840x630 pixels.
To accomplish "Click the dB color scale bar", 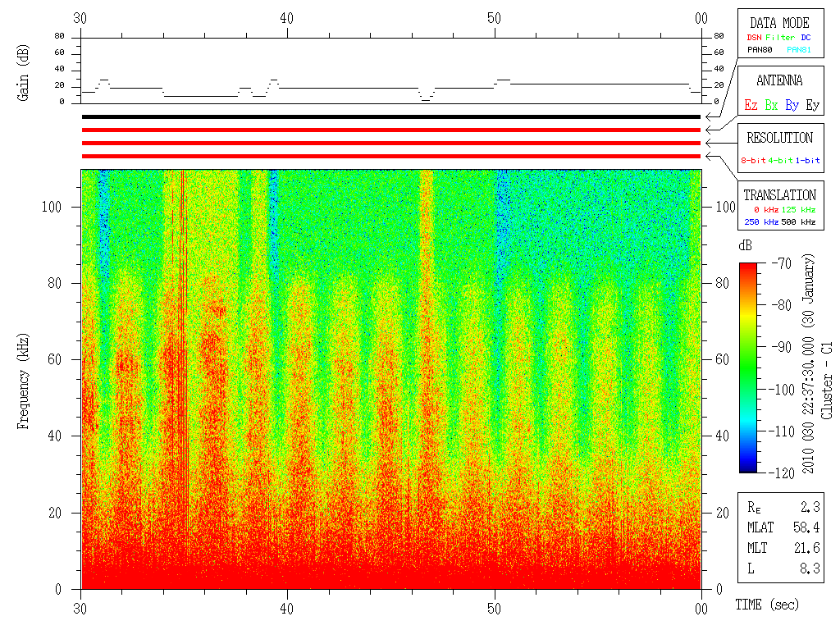I will coord(748,367).
